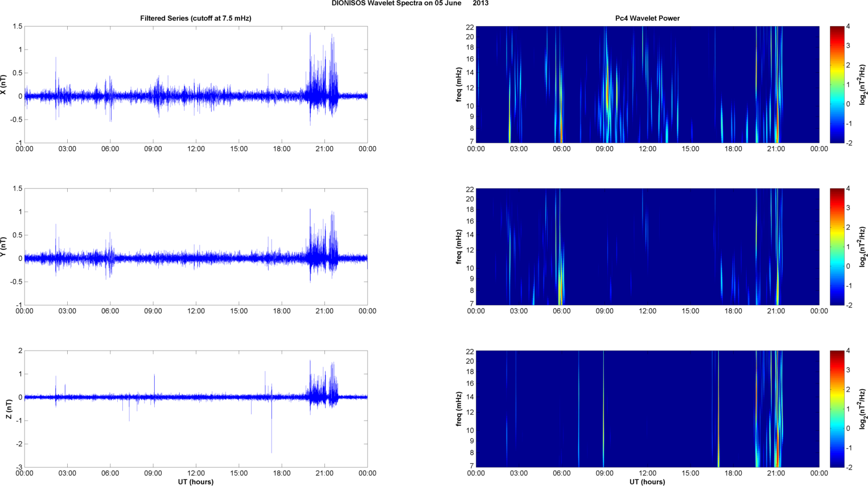The height and width of the screenshot is (486, 868).
Task: Click the Z (nT) axis label
Action: (9, 409)
